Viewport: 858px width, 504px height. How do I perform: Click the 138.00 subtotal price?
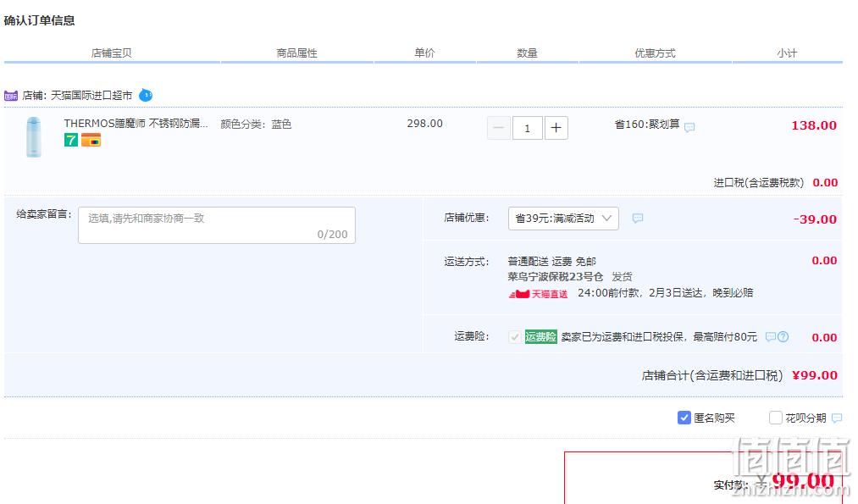pos(814,125)
